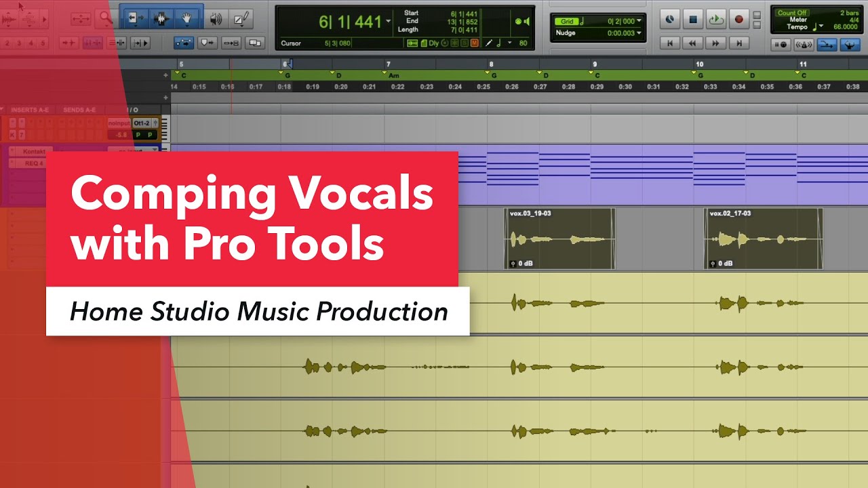Click the MIDI note velocity value 80
The width and height of the screenshot is (868, 488).
coord(523,43)
